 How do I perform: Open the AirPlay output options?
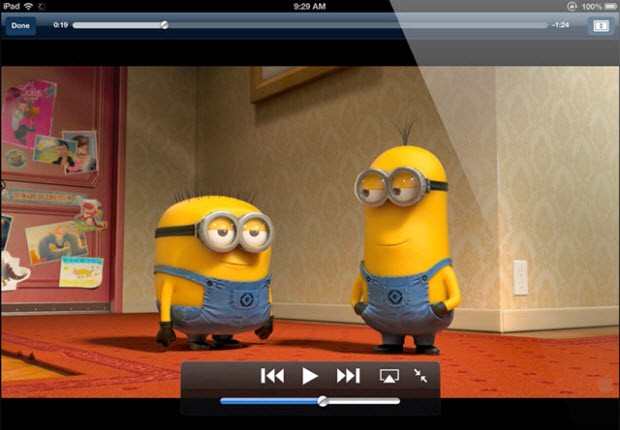click(x=389, y=376)
